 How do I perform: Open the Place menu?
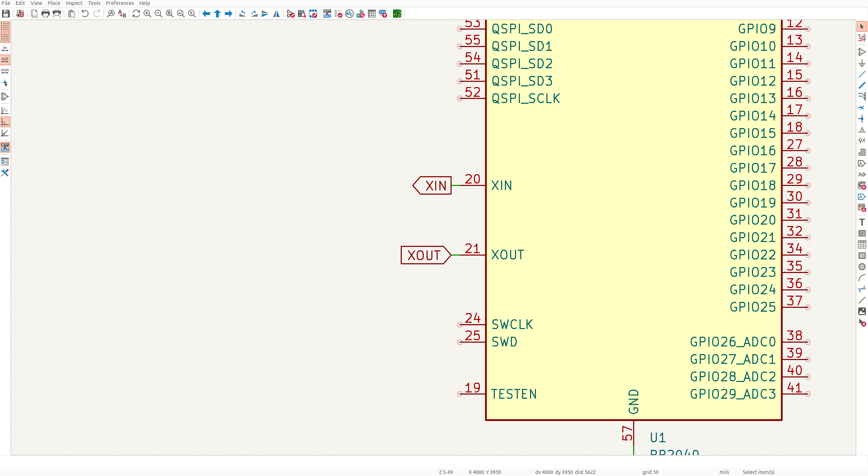(54, 3)
